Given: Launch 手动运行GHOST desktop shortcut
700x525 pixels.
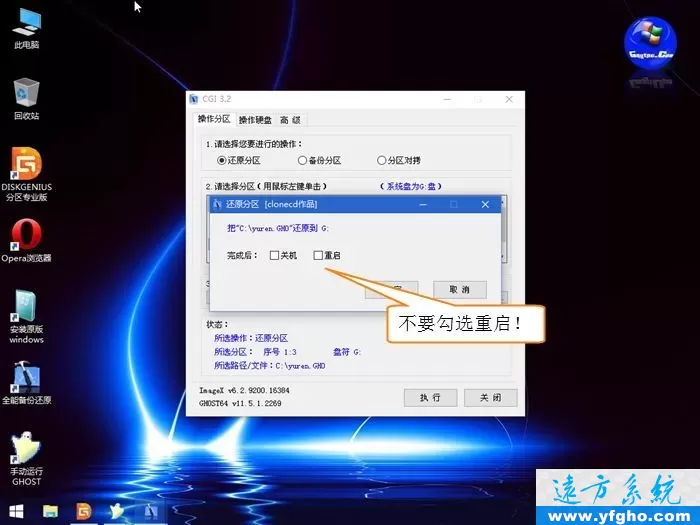Looking at the screenshot, I should pos(26,459).
